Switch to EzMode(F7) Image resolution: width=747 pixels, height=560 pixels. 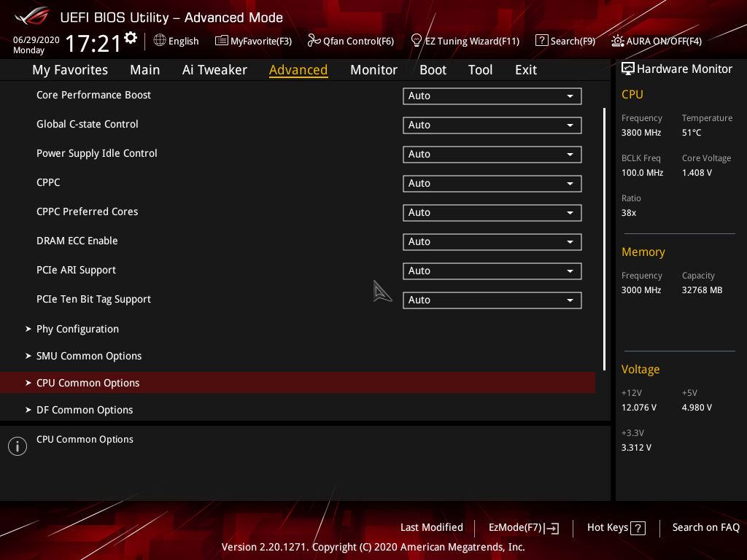516,528
